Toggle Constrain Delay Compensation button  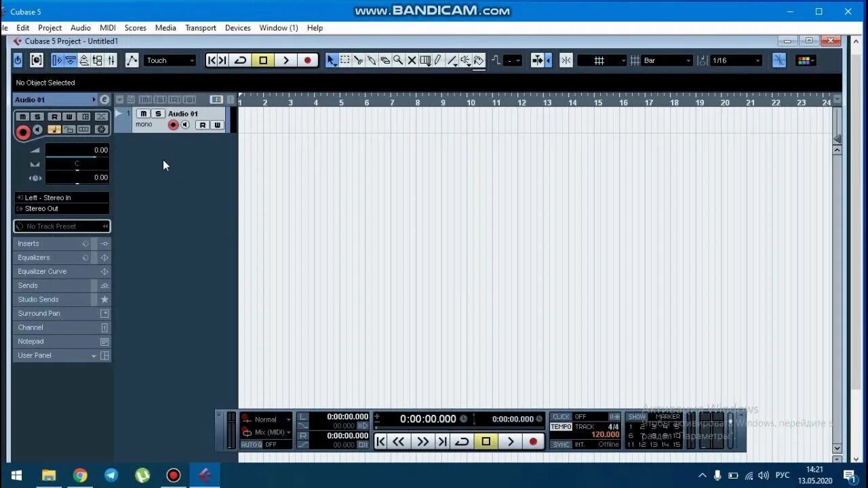click(37, 60)
